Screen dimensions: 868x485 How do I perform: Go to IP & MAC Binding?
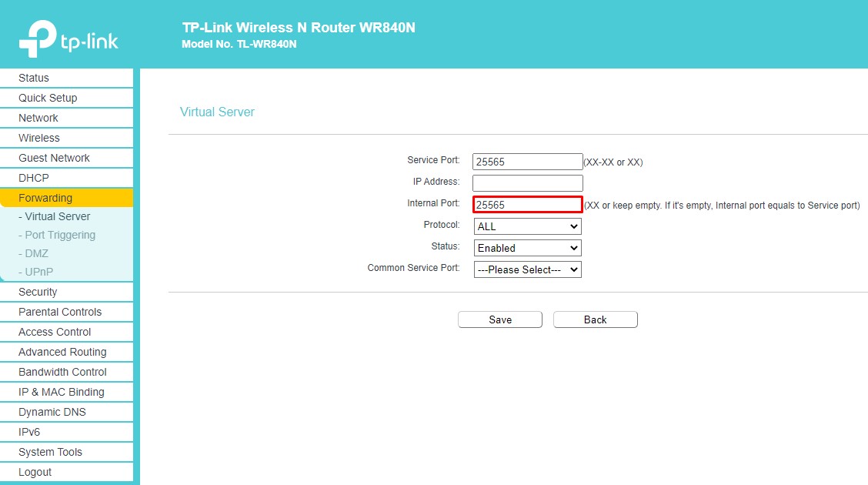(x=66, y=391)
